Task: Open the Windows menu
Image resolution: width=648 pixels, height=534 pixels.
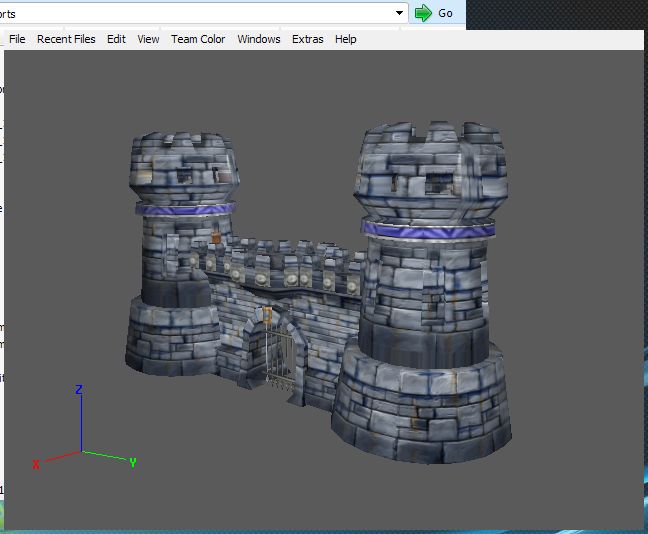Action: (x=259, y=39)
